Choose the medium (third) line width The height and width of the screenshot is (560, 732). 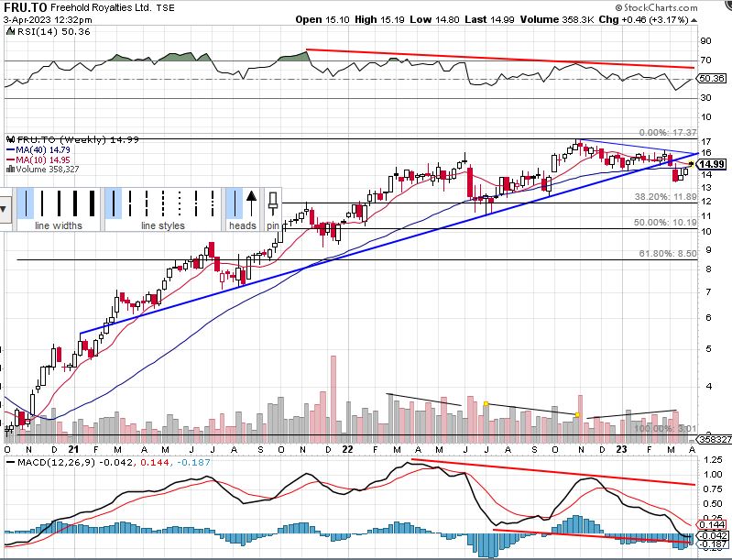tap(59, 203)
